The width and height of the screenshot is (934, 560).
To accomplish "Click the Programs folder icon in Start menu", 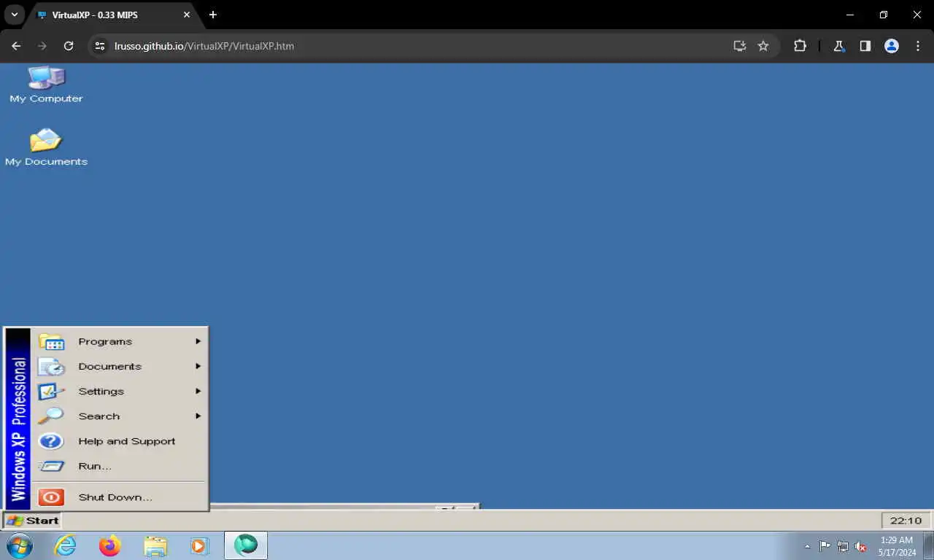I will click(51, 341).
